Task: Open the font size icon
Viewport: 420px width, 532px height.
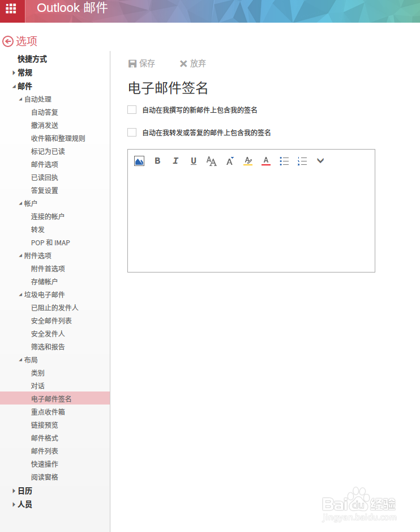Action: click(212, 161)
